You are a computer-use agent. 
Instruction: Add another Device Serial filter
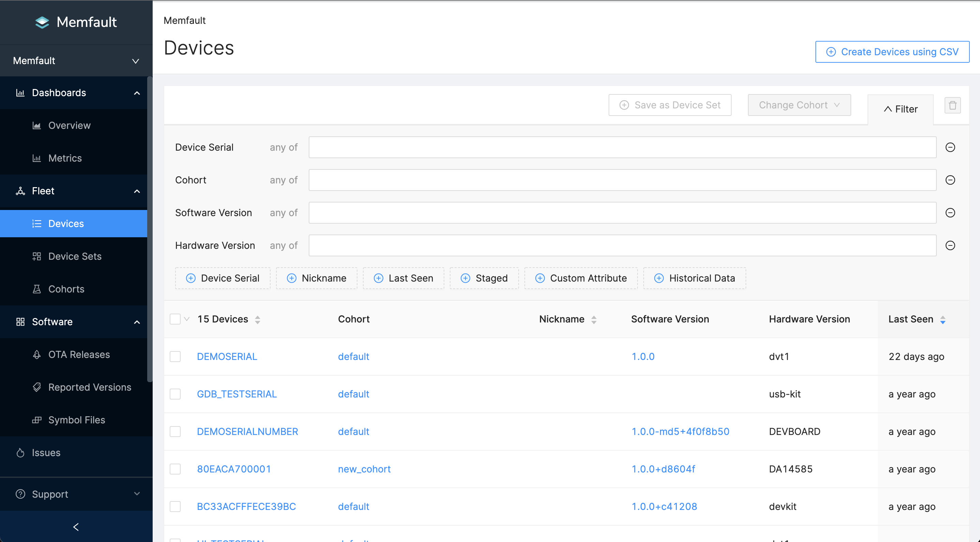(x=223, y=278)
